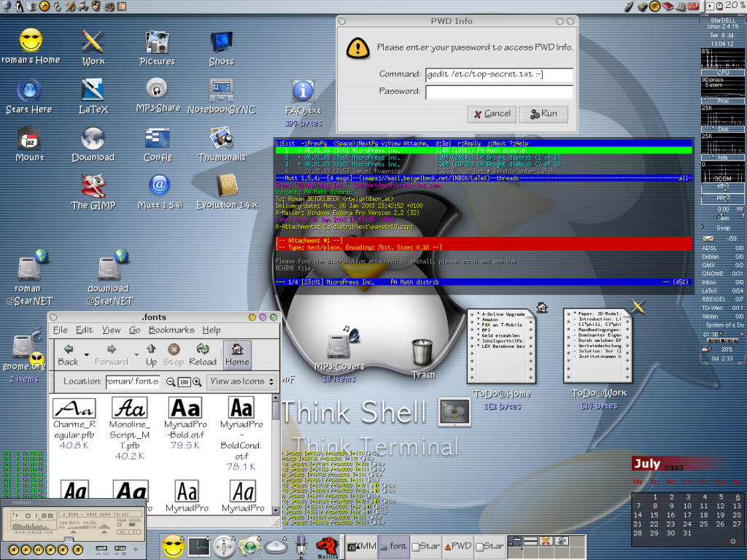Click the Home toolbar button
Image resolution: width=747 pixels, height=560 pixels.
coord(237,355)
